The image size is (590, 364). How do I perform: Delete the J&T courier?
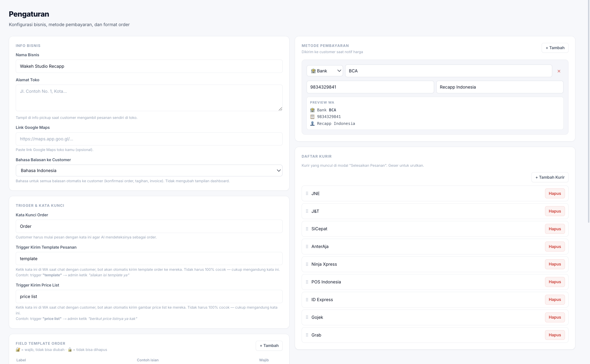(555, 211)
